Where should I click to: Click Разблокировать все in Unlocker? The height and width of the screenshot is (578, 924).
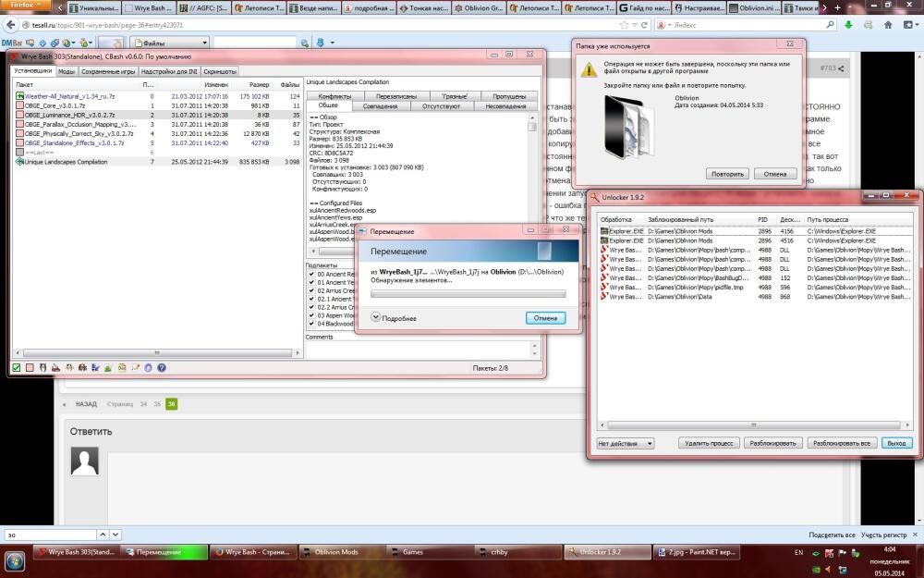point(841,443)
